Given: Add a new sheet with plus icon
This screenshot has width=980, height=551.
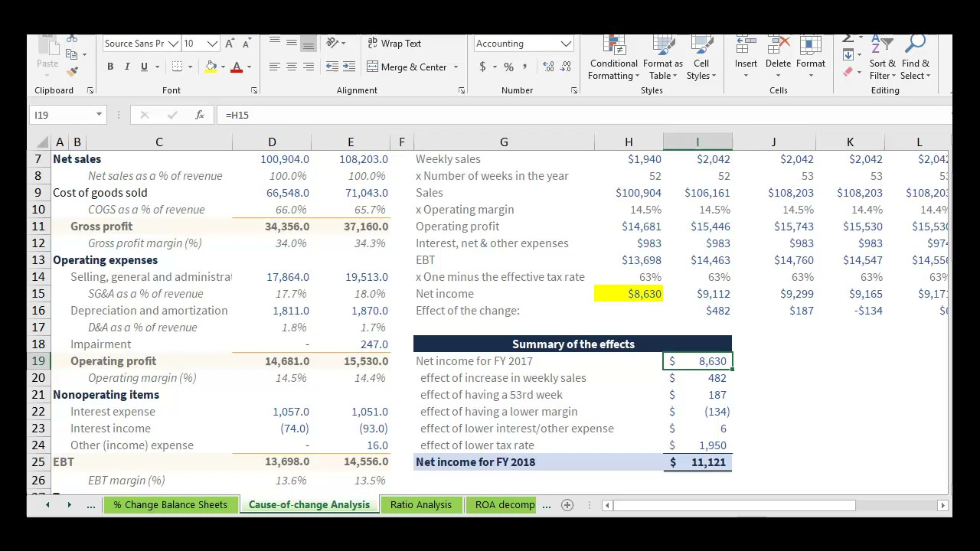Looking at the screenshot, I should [567, 505].
